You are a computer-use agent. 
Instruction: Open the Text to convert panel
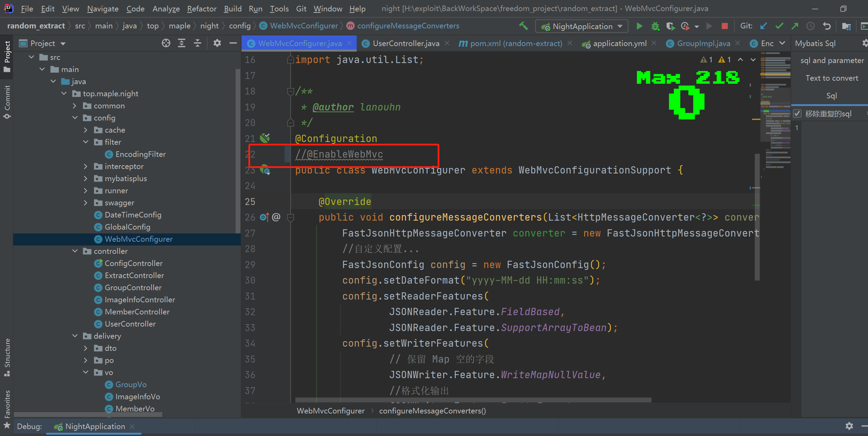tap(832, 78)
